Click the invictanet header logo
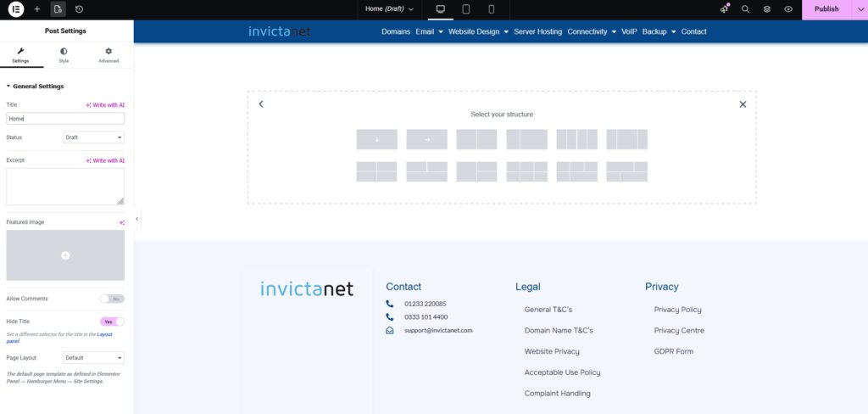This screenshot has width=868, height=414. pyautogui.click(x=279, y=31)
